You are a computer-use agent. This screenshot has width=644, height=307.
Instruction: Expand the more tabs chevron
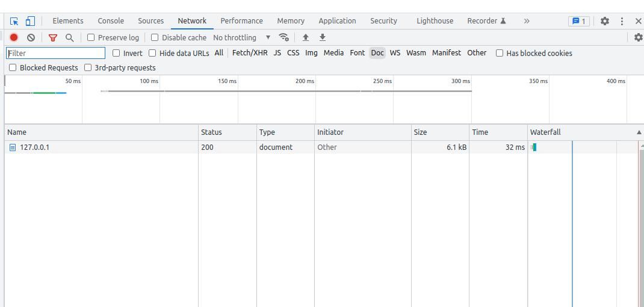(527, 21)
